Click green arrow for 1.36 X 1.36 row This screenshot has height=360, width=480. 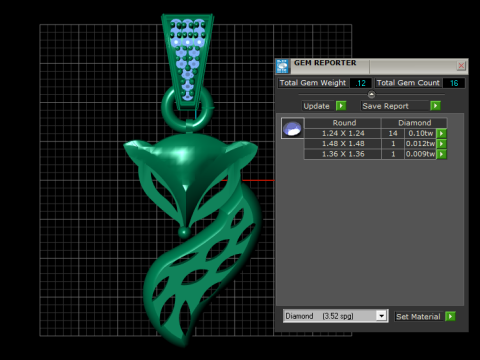(441, 154)
